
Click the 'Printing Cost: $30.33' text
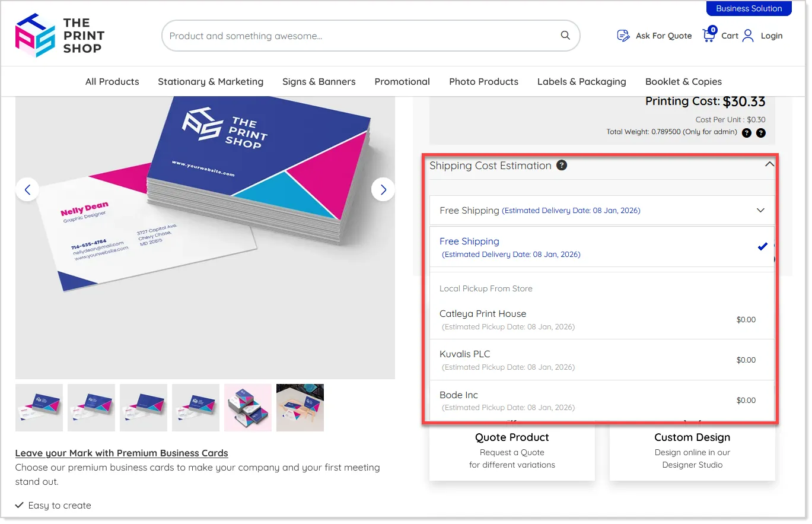point(705,101)
